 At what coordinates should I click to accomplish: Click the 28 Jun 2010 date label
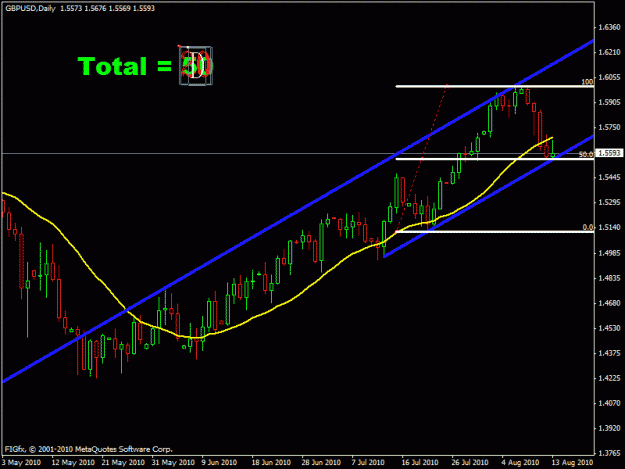tap(321, 463)
